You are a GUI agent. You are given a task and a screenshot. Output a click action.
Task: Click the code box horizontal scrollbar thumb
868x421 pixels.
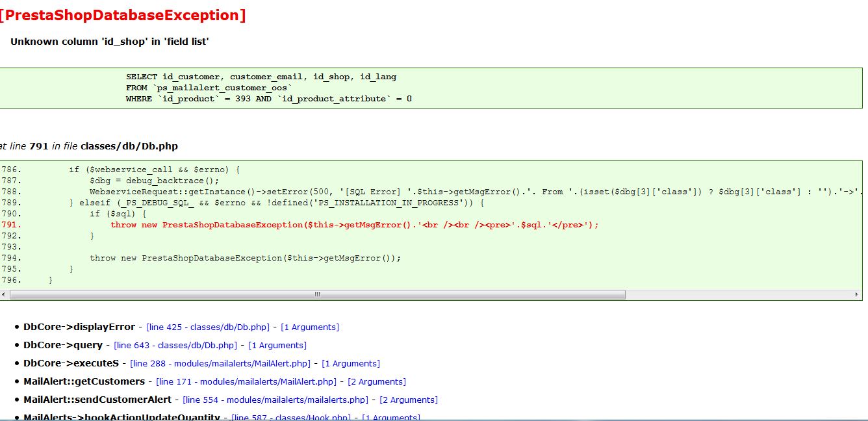pos(318,294)
